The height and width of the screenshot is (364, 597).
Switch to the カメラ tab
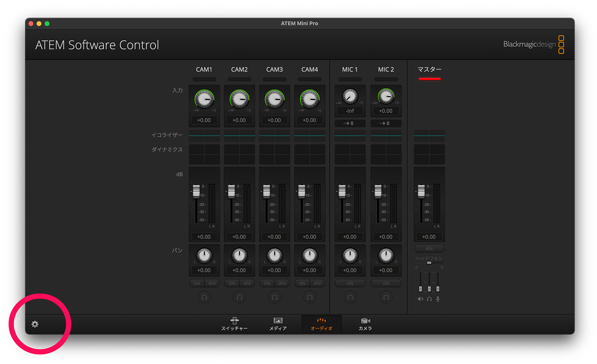pyautogui.click(x=365, y=324)
